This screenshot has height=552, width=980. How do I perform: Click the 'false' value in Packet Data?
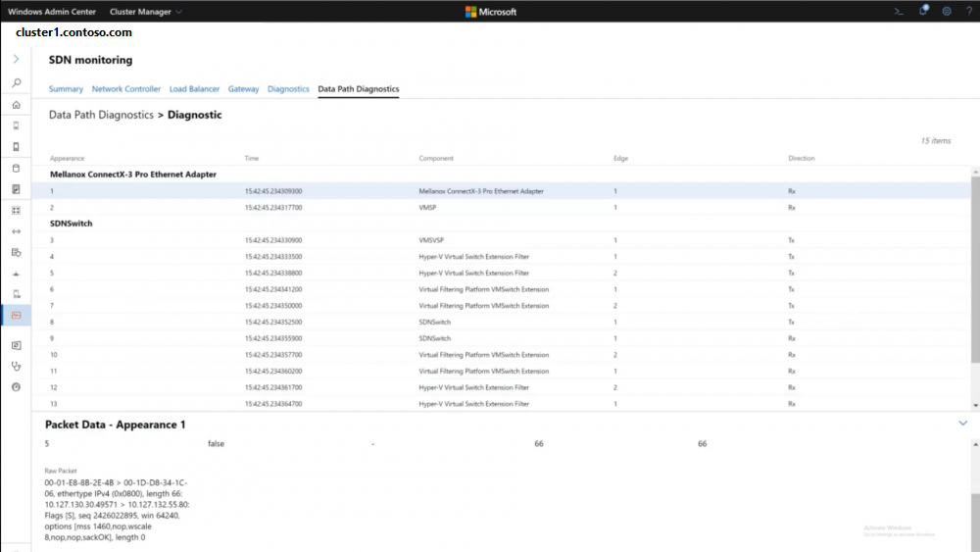[x=216, y=443]
